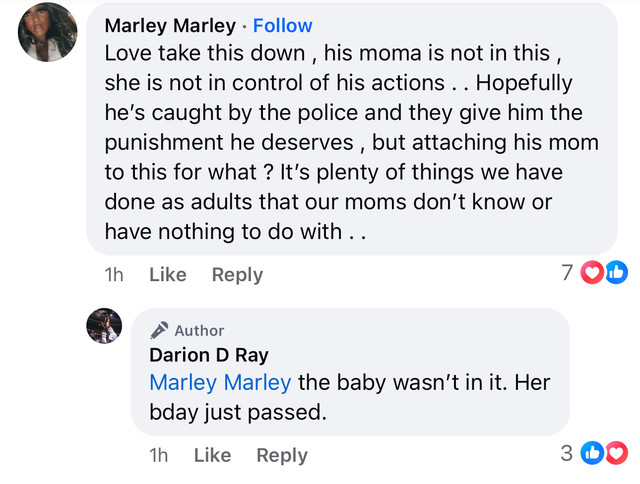640x484 pixels.
Task: Like Marley Marley's comment
Action: click(167, 274)
